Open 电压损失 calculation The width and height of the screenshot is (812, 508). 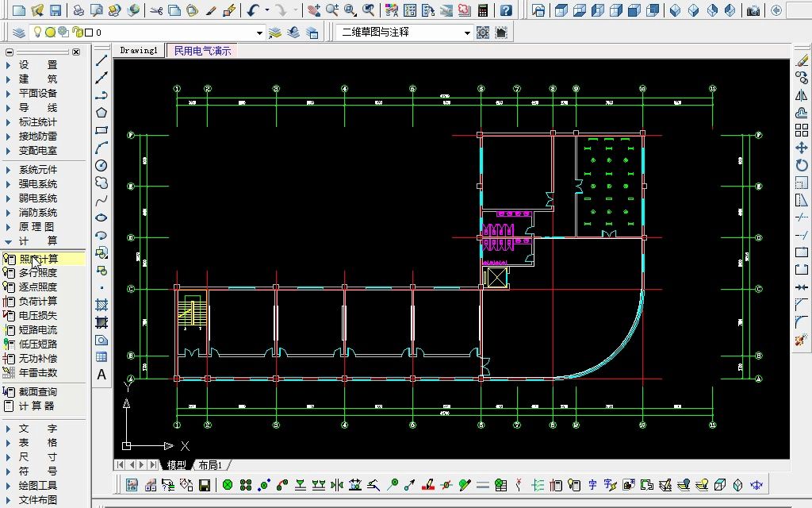tap(38, 315)
